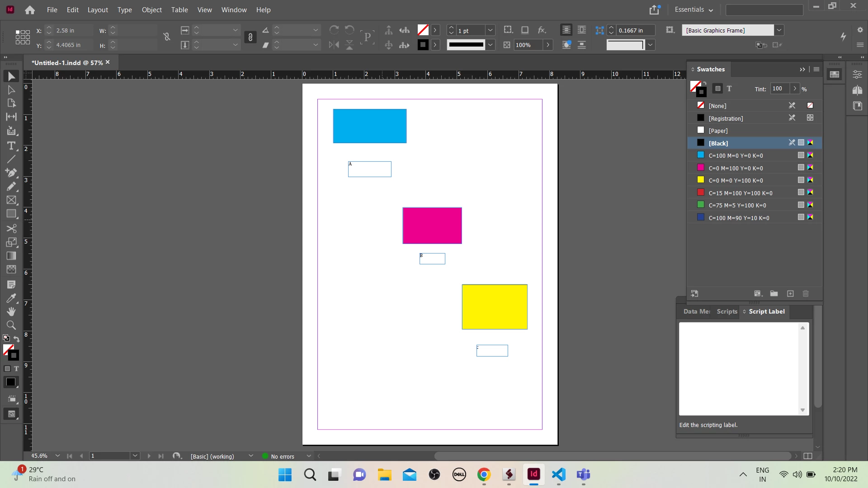Viewport: 868px width, 488px height.
Task: Open the Object menu
Action: click(151, 9)
